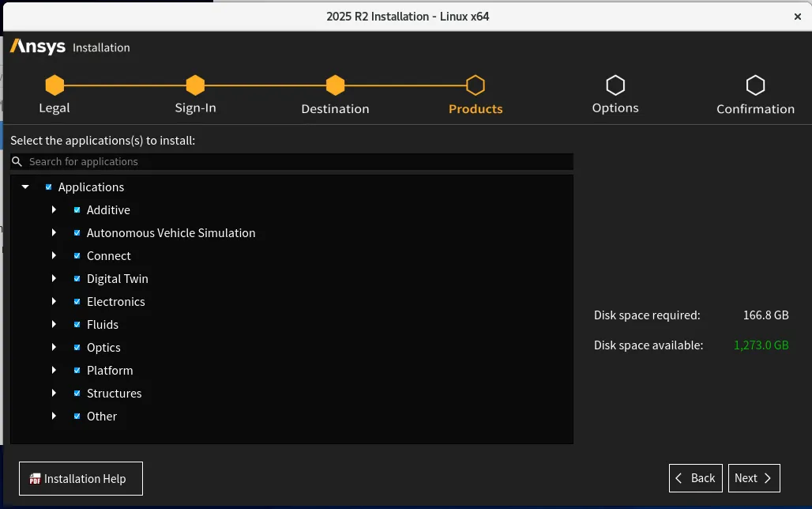The height and width of the screenshot is (509, 812).
Task: Go Back to the previous step
Action: (x=695, y=478)
